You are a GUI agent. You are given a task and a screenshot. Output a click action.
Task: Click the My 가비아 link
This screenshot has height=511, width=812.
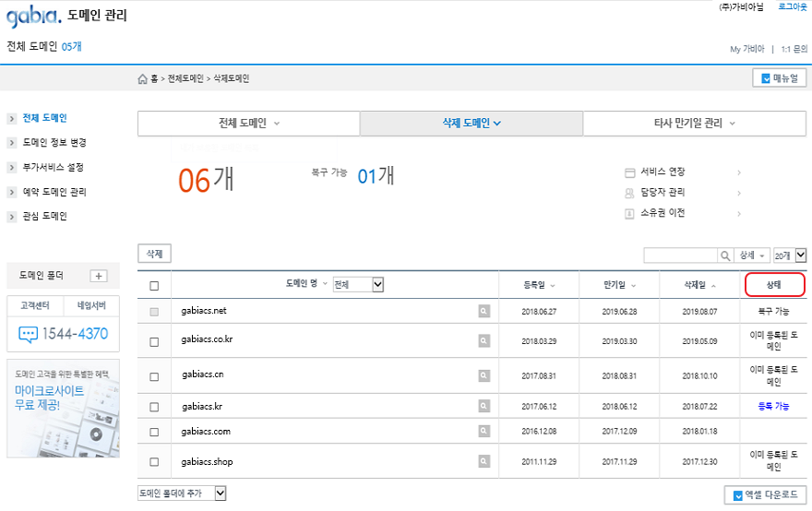point(746,49)
